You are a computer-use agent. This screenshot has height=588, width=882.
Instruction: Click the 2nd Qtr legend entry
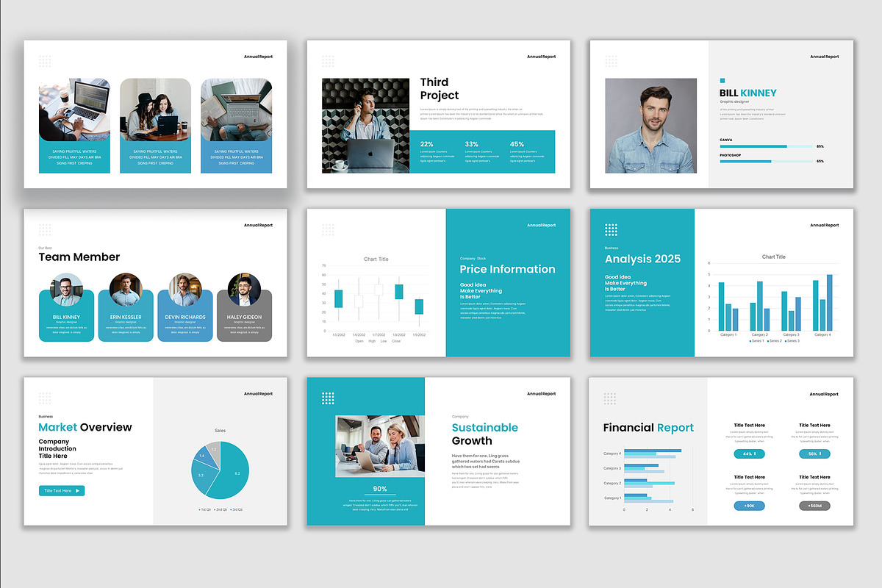[x=220, y=509]
